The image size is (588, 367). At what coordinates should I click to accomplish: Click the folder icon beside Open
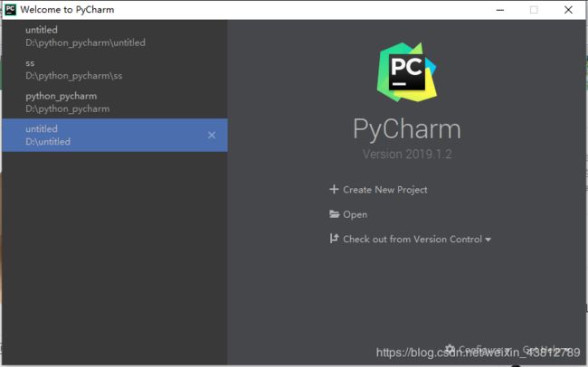[x=334, y=214]
